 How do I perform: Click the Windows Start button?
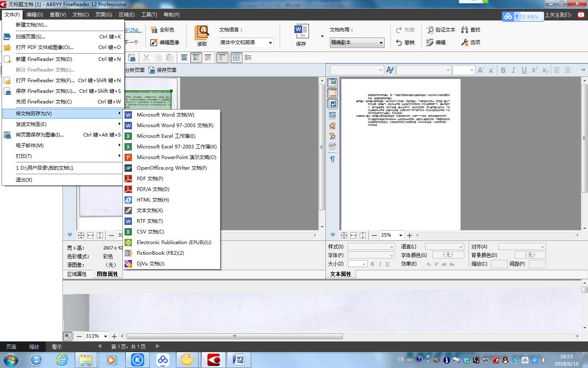tap(11, 360)
